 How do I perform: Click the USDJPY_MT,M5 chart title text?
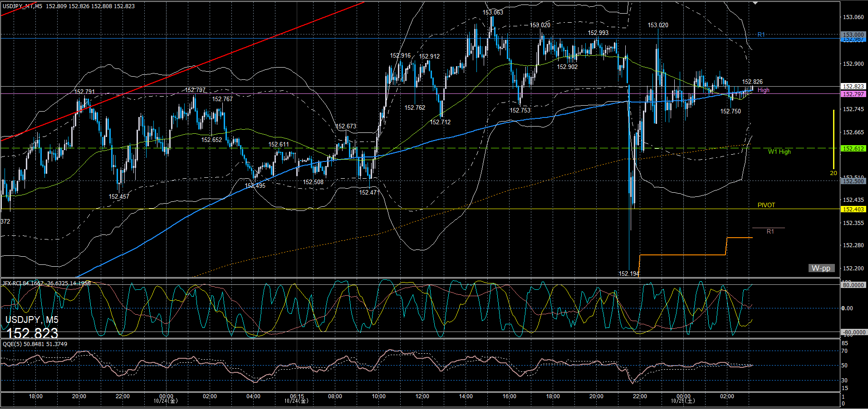(x=23, y=6)
